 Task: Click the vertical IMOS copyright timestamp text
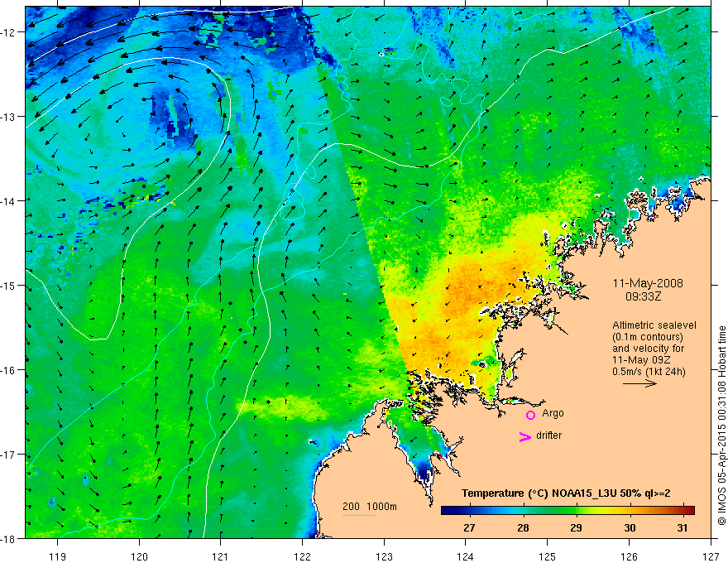click(721, 426)
